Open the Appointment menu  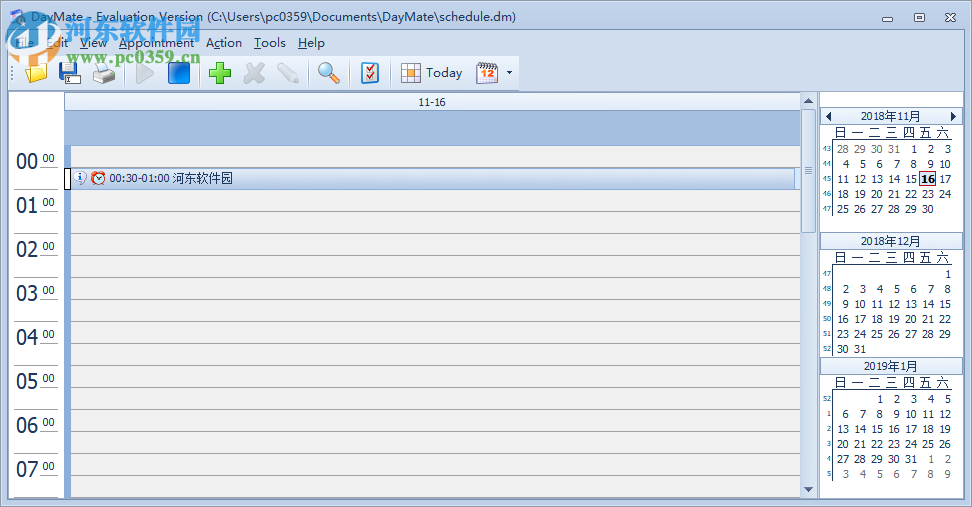pos(156,43)
